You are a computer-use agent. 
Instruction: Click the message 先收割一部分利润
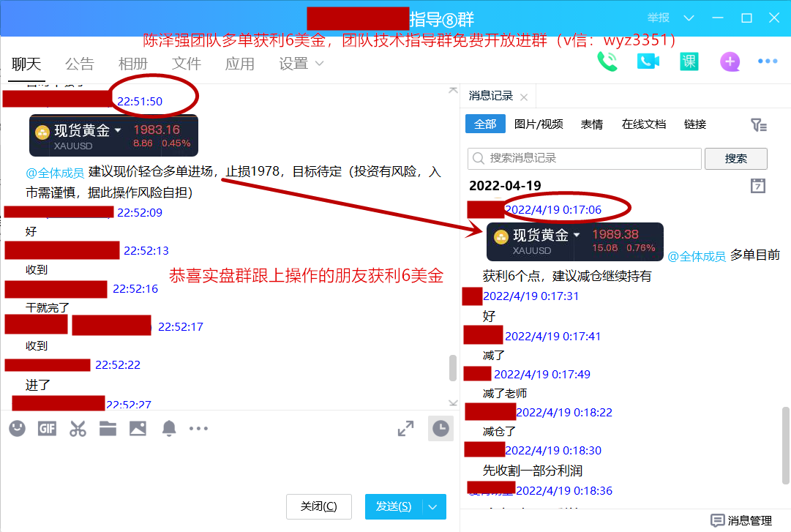533,471
